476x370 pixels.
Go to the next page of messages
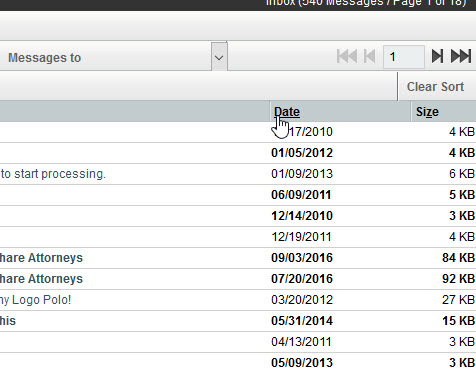[437, 56]
